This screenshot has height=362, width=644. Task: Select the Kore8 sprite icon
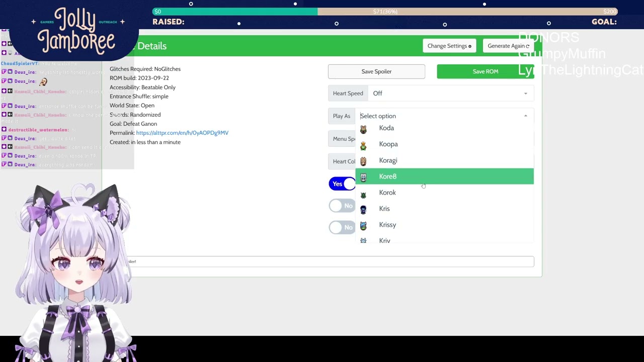coord(363,177)
